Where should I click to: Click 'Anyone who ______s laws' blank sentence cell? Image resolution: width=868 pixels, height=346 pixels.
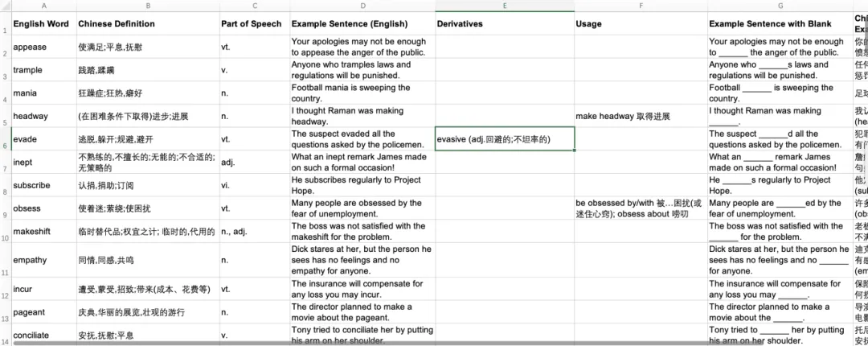[780, 70]
